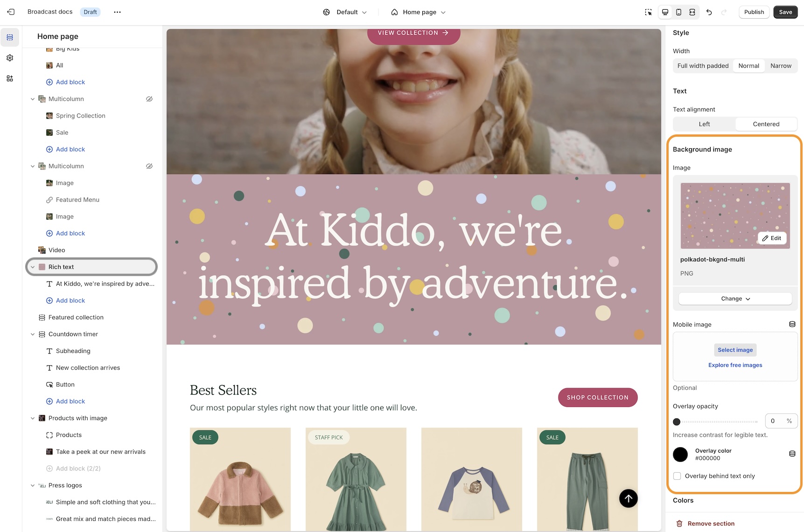Click the Publish button
This screenshot has height=532, width=804.
[x=754, y=12]
